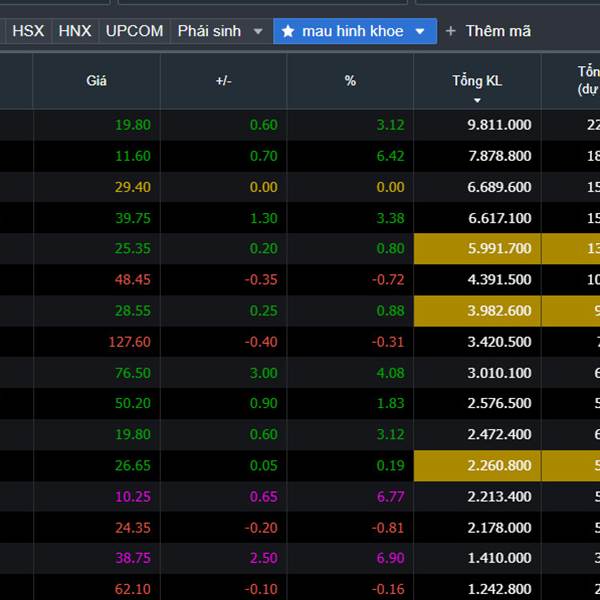The image size is (600, 600).
Task: Click the yellow price 29.40
Action: tap(133, 187)
